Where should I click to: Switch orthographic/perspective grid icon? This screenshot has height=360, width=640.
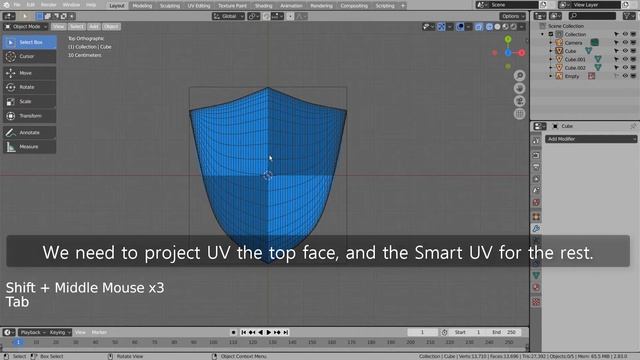coord(519,114)
